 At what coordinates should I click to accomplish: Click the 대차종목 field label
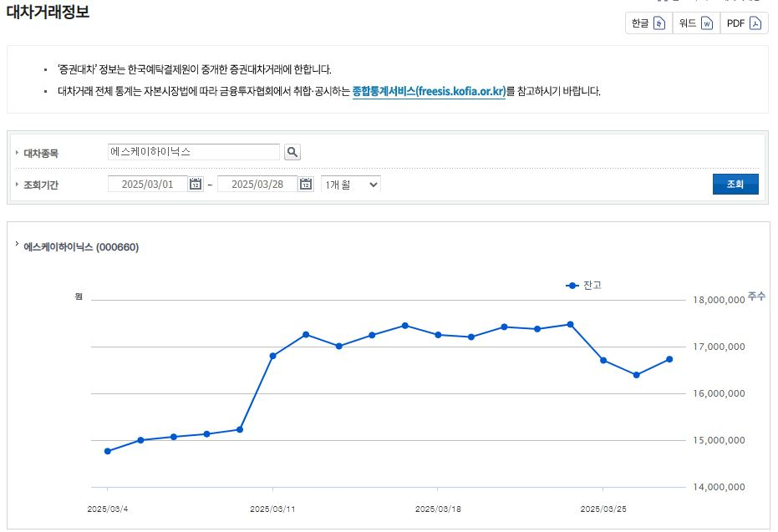41,153
